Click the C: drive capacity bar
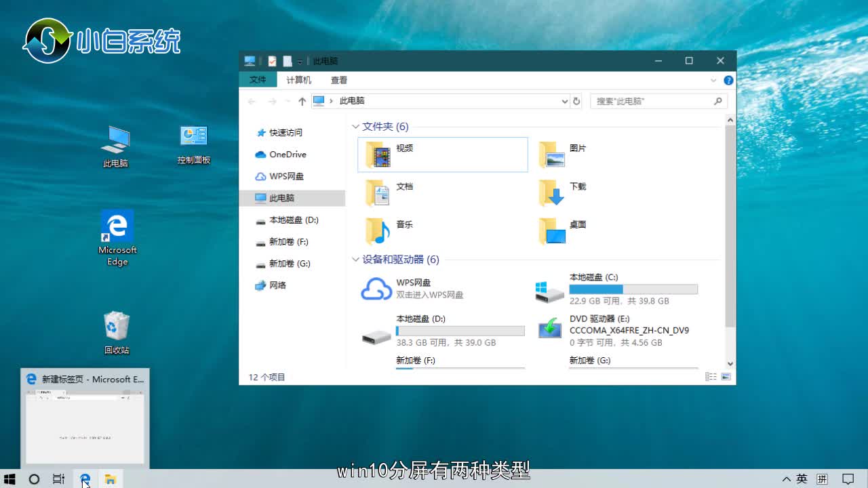 coord(633,289)
